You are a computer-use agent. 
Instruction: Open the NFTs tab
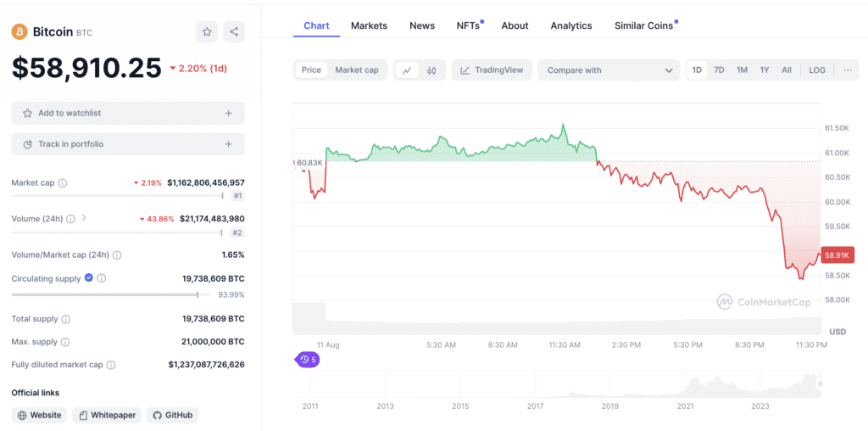(x=468, y=25)
